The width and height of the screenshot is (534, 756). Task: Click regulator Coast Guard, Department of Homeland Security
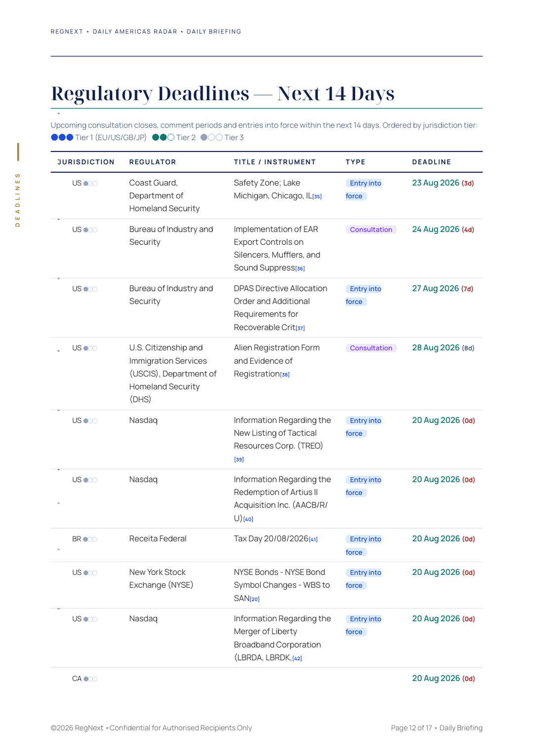165,196
